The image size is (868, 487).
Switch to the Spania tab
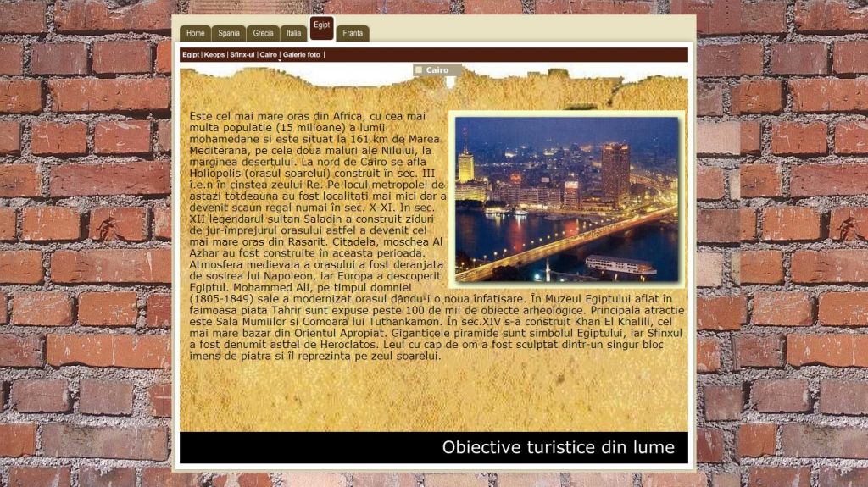point(229,34)
